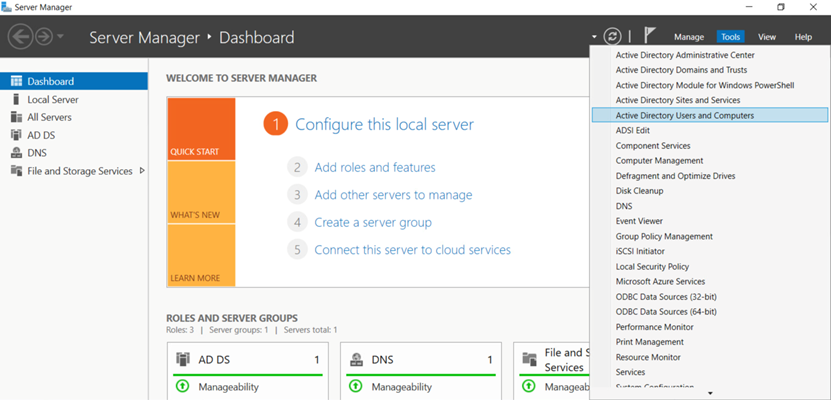Click Tools menu scroll-down arrow
831x400 pixels.
[710, 394]
